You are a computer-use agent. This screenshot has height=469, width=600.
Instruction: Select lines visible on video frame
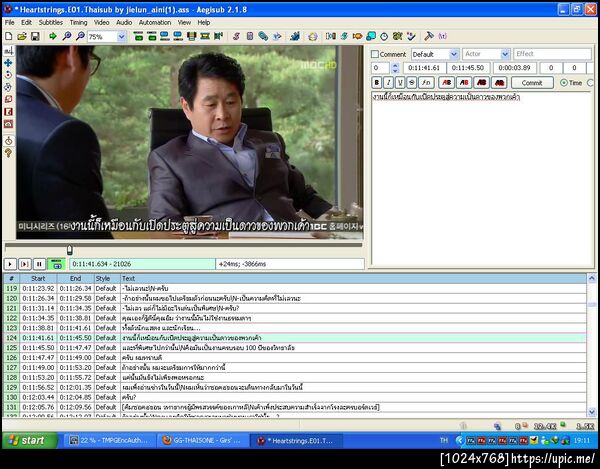192,36
